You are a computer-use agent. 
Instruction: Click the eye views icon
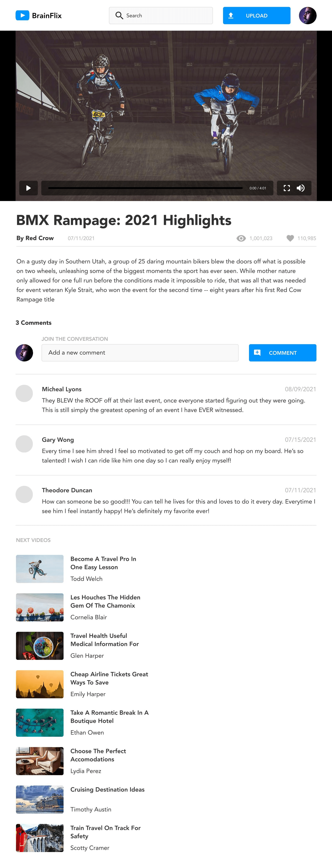click(241, 238)
